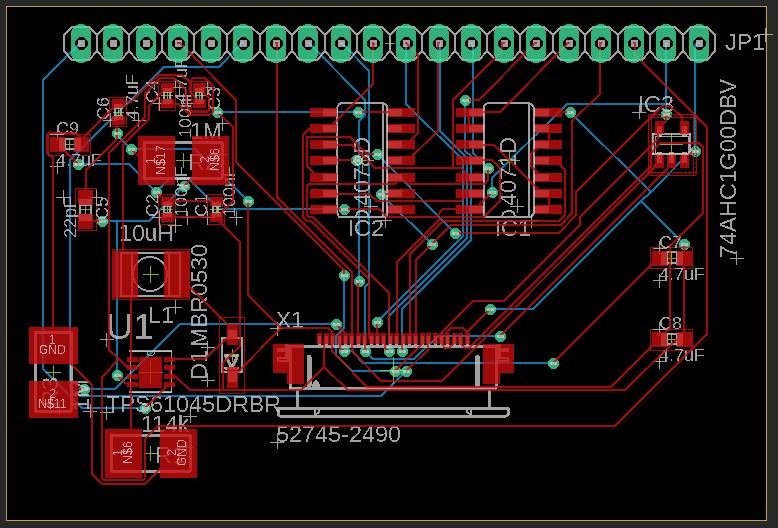This screenshot has width=778, height=528.
Task: Click the IC3 reference label
Action: pyautogui.click(x=655, y=105)
